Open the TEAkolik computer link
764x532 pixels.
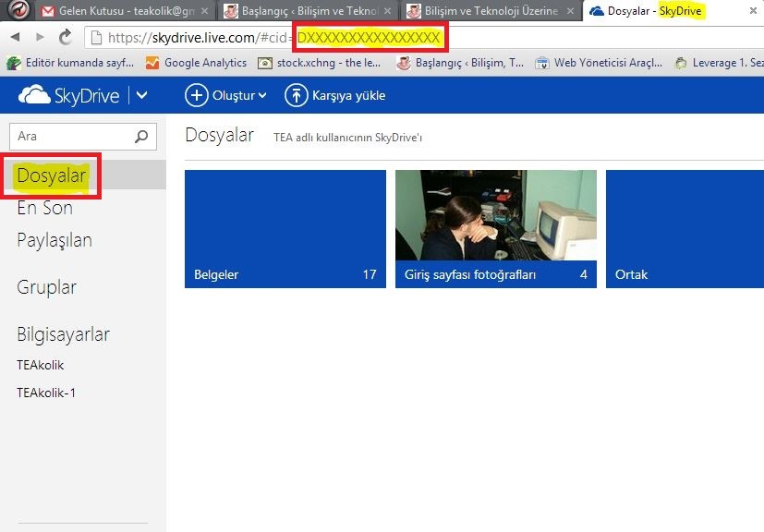[41, 365]
